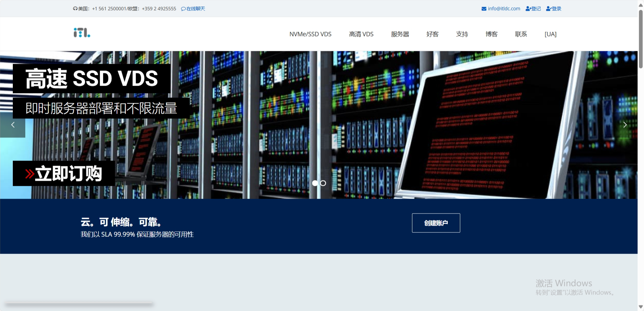Click the envelope email icon
Viewport: 644px width, 311px height.
point(484,9)
